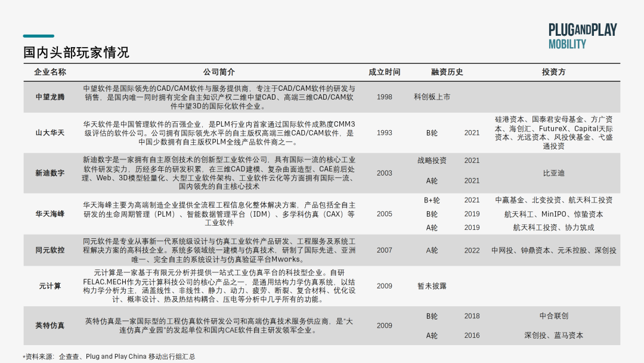Screen dimensions: 644x363
Task: Click investors 航天科工投资、协力筑成
Action: coord(553,227)
